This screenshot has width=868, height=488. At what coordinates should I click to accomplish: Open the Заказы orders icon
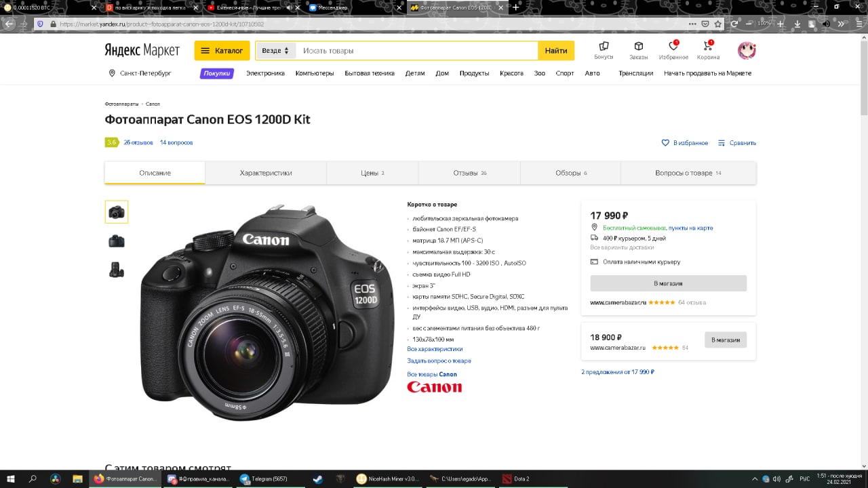coord(638,50)
